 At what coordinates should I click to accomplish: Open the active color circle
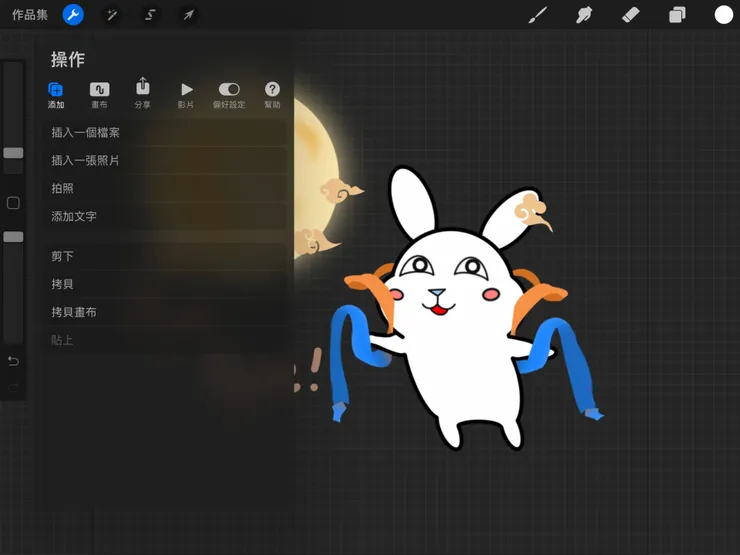[723, 15]
